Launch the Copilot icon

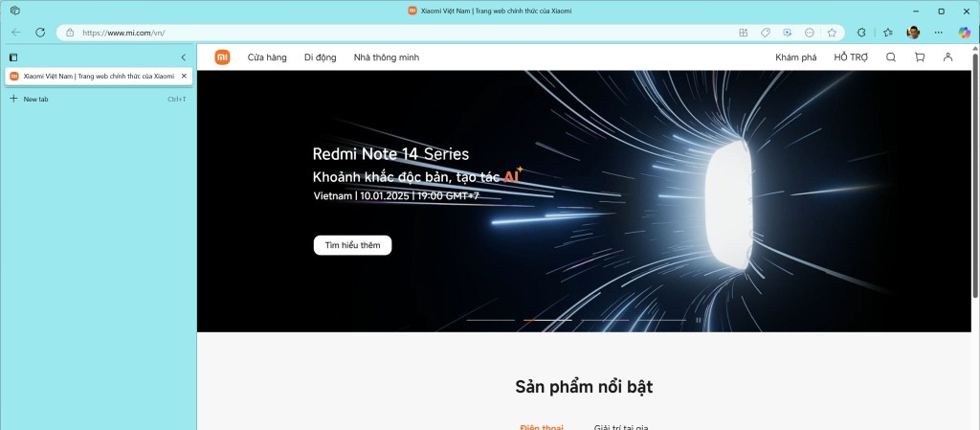point(965,33)
